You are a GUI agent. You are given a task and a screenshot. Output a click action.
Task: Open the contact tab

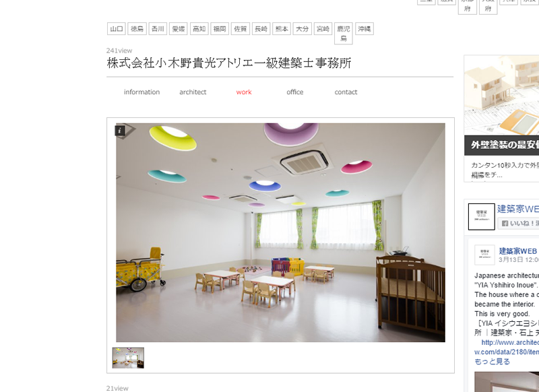point(346,92)
